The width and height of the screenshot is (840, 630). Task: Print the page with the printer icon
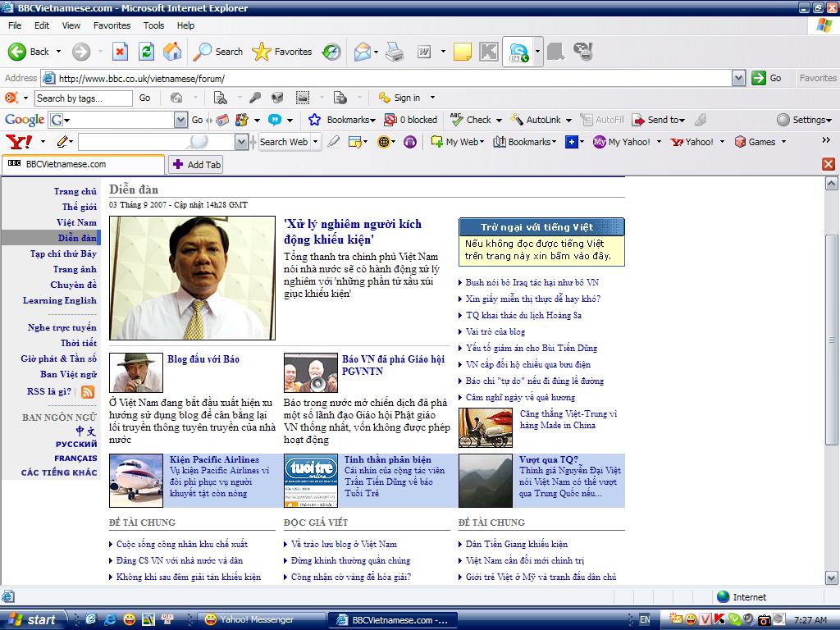[395, 52]
